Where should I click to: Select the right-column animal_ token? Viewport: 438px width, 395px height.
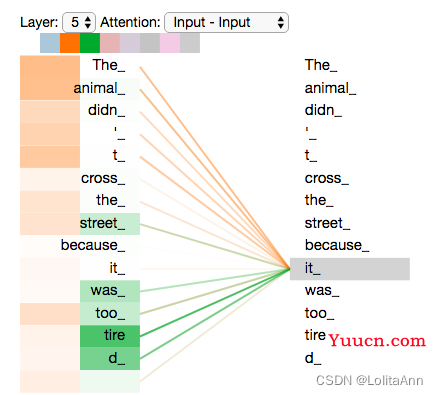pyautogui.click(x=330, y=89)
